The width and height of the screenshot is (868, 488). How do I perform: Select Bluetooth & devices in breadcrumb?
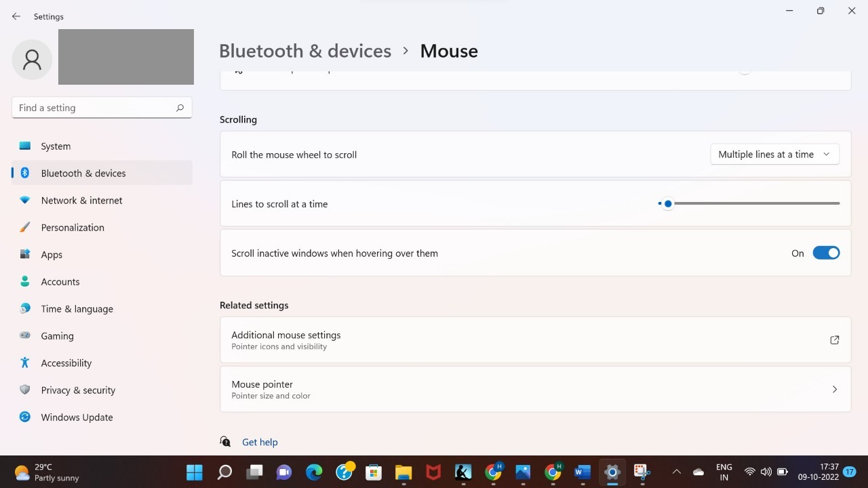305,50
